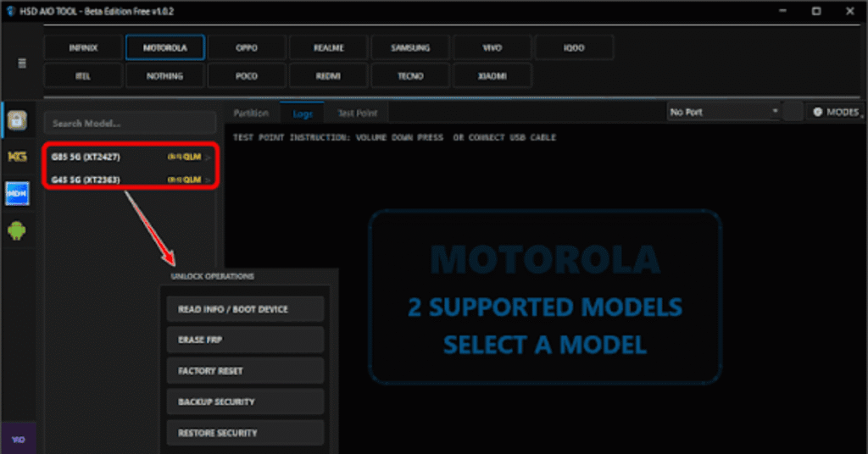Select the lock unlock sidebar icon
The height and width of the screenshot is (454, 868).
(17, 120)
